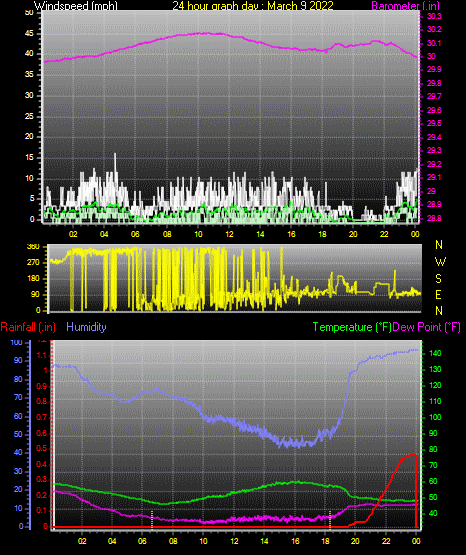Click the "360" wind direction axis value

(33, 246)
